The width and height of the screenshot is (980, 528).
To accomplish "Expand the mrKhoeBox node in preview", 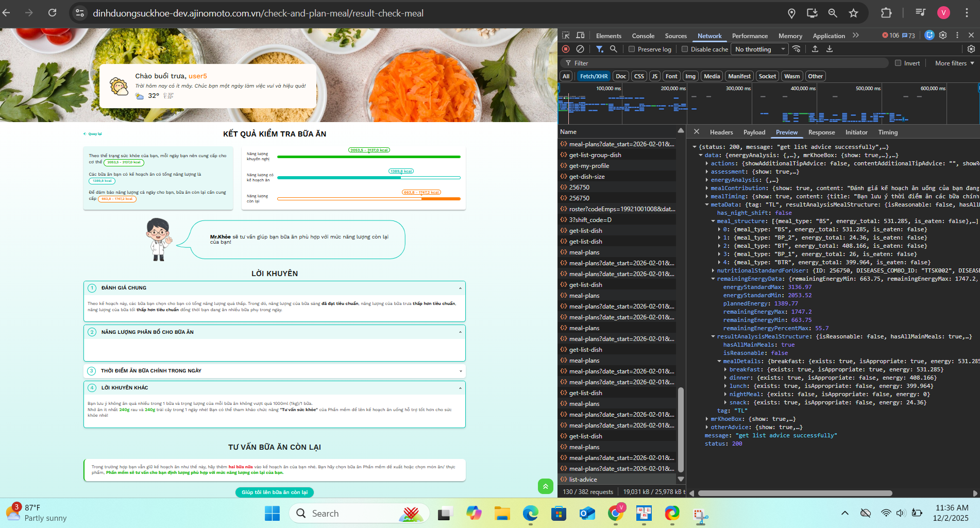I will [707, 419].
